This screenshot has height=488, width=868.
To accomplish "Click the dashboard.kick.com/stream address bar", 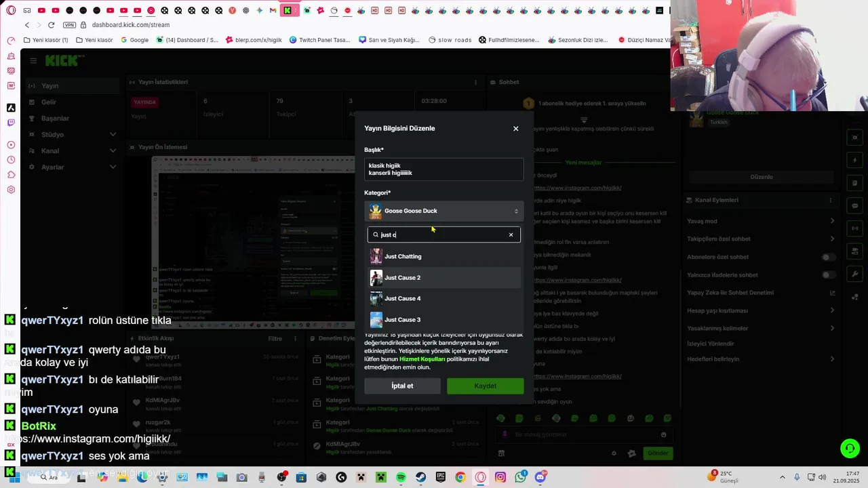I will coord(131,25).
